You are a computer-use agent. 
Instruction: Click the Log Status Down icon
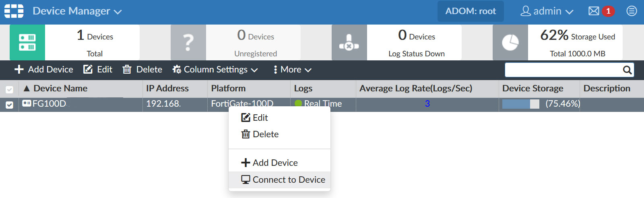point(349,43)
